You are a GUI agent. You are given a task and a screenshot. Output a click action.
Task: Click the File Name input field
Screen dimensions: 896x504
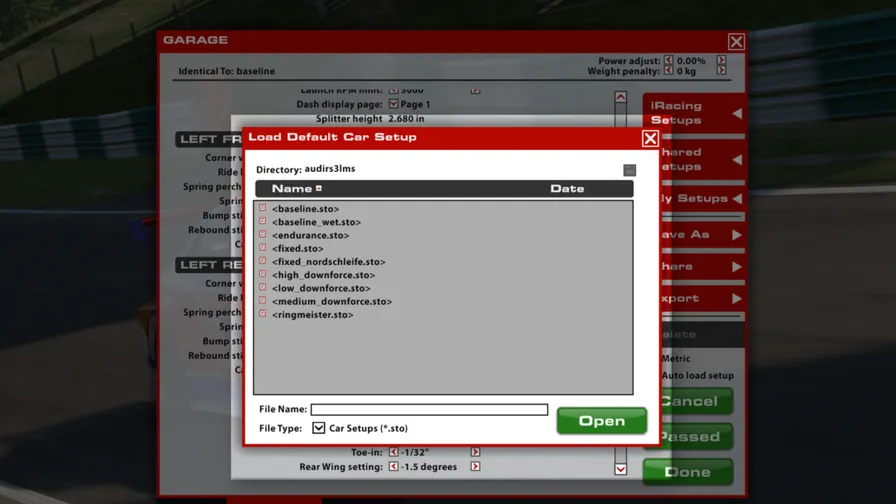(429, 409)
